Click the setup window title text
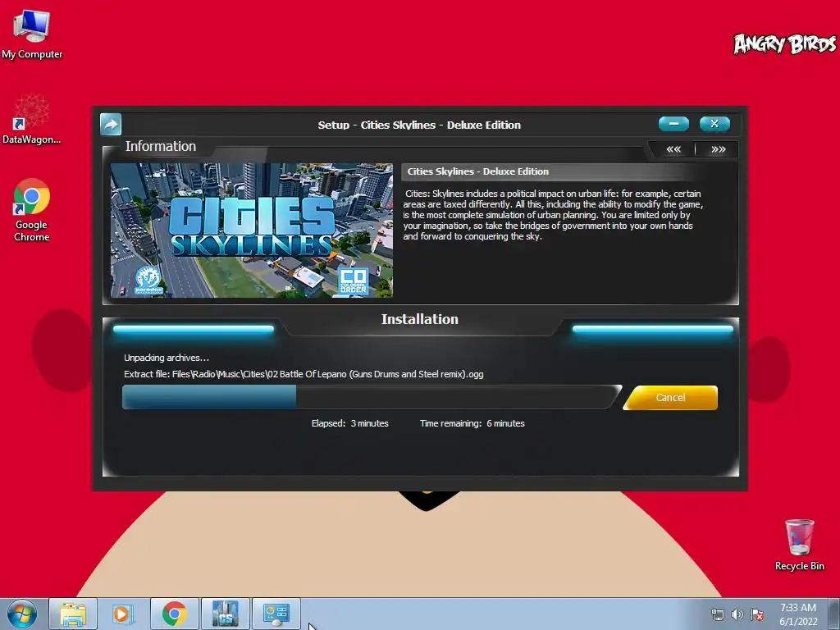 [419, 125]
